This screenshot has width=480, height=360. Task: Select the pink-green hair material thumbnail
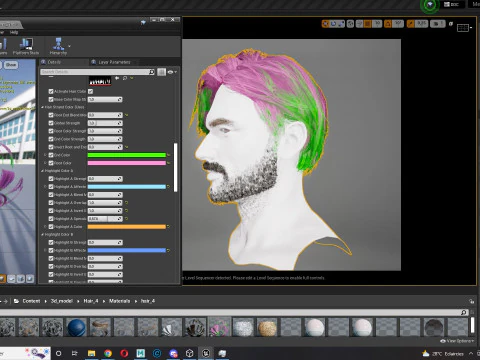(x=219, y=327)
